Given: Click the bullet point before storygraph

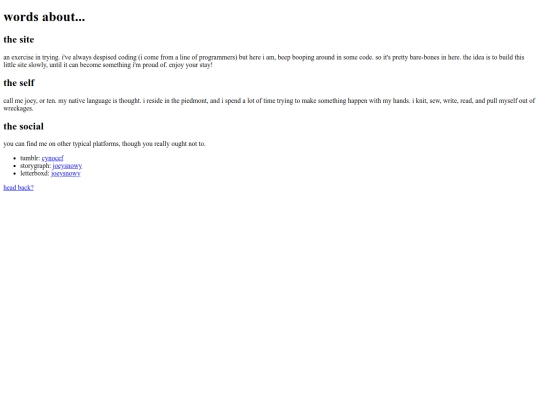Looking at the screenshot, I should coord(14,166).
